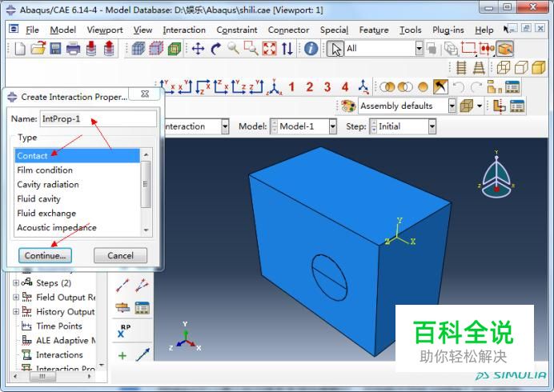Create a new model database icon

[x=20, y=48]
